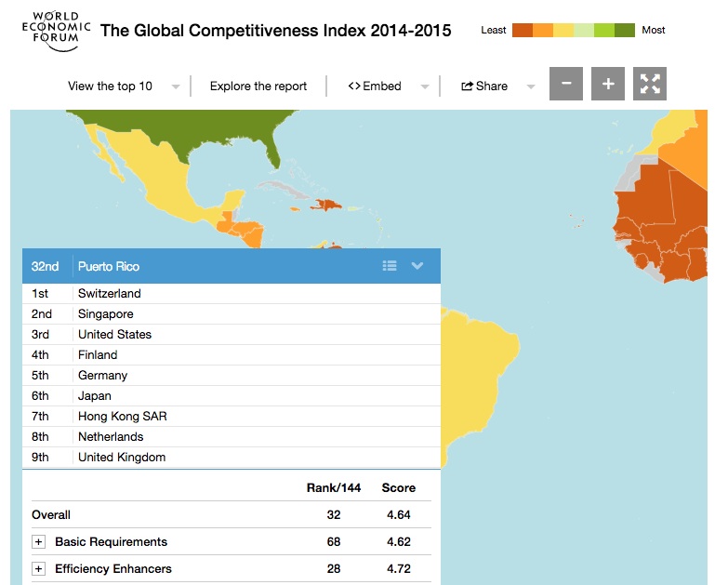Click the Basic Requirements rank 68

(334, 541)
